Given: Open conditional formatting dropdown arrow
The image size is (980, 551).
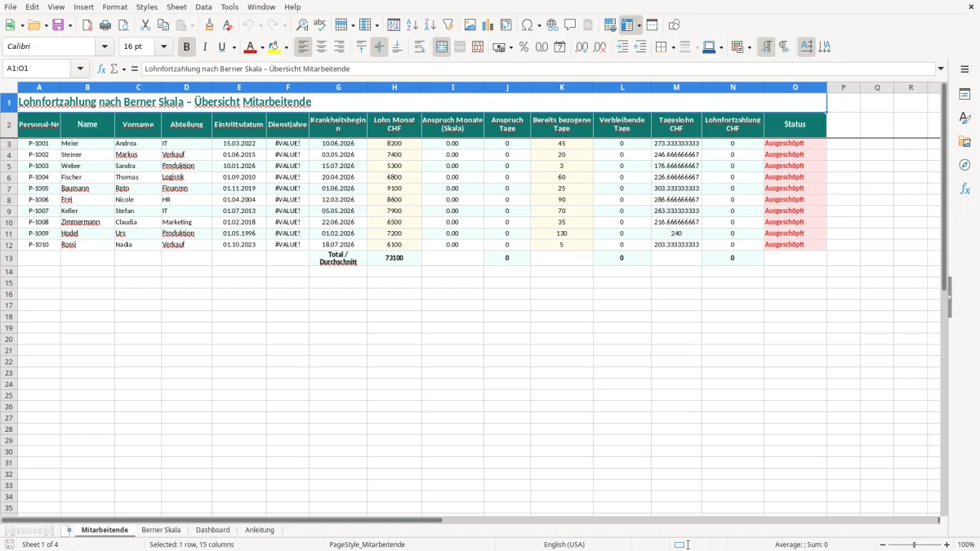Looking at the screenshot, I should (749, 48).
